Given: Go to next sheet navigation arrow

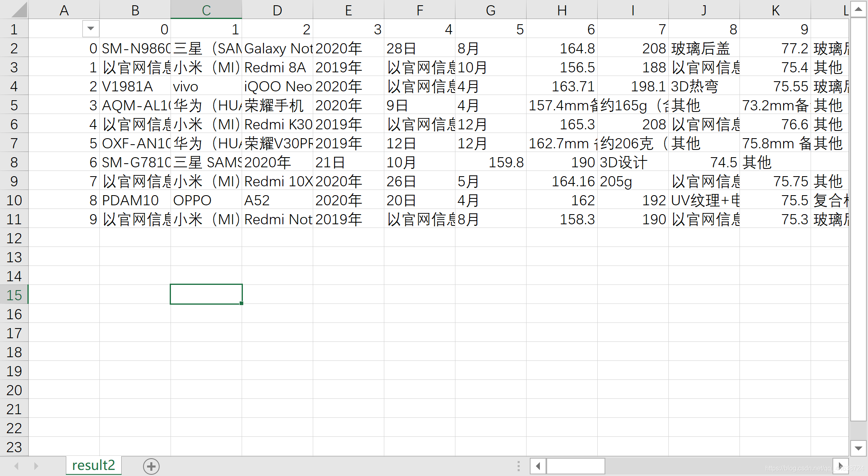Looking at the screenshot, I should pos(36,466).
